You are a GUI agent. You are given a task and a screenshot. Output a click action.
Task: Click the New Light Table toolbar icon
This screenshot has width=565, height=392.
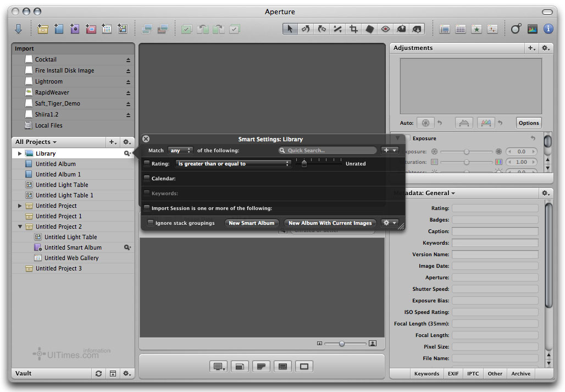[x=122, y=29]
